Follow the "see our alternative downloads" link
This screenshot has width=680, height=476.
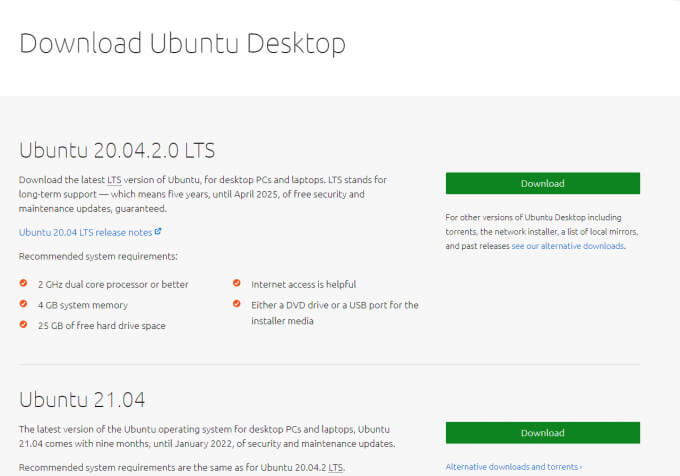[568, 245]
